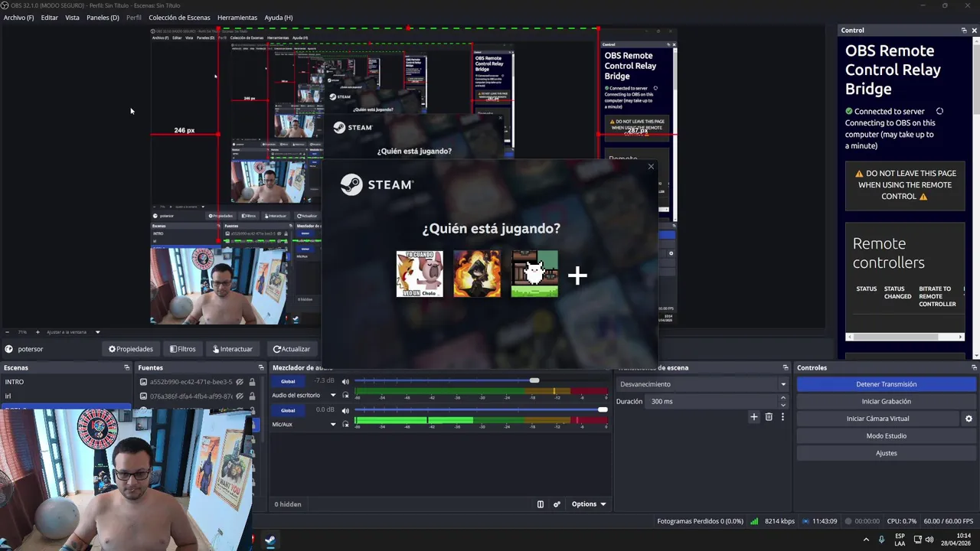Show hidden system tray icons chevron
The image size is (980, 551).
(866, 540)
